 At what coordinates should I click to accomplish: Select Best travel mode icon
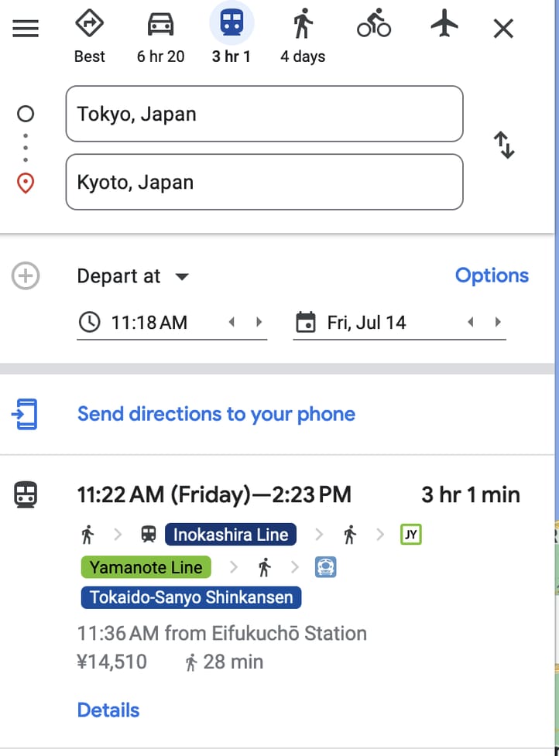point(89,26)
